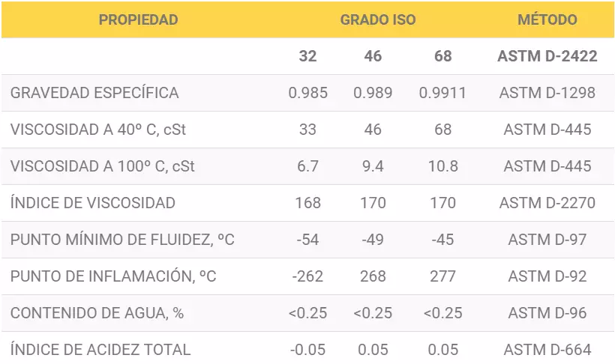Screen dimensions: 615x364
Task: Click the GRADO ISO column header
Action: [x=378, y=19]
